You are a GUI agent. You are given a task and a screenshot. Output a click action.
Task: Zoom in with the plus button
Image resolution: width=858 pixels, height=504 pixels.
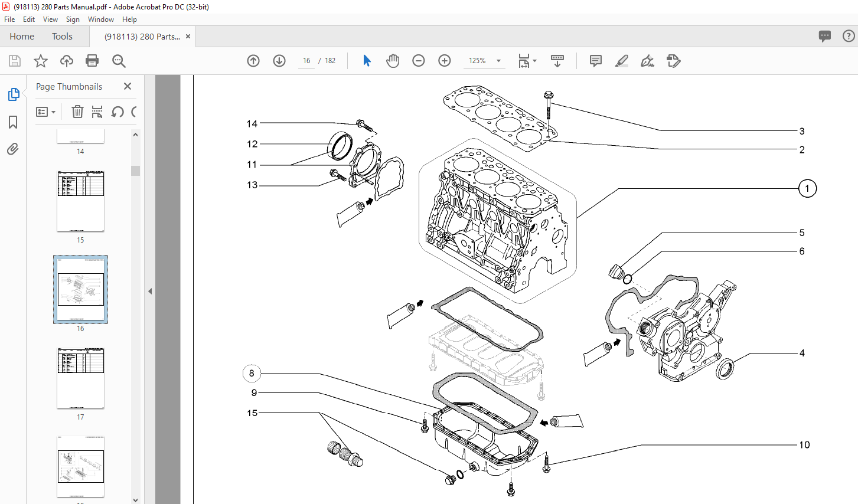tap(445, 61)
